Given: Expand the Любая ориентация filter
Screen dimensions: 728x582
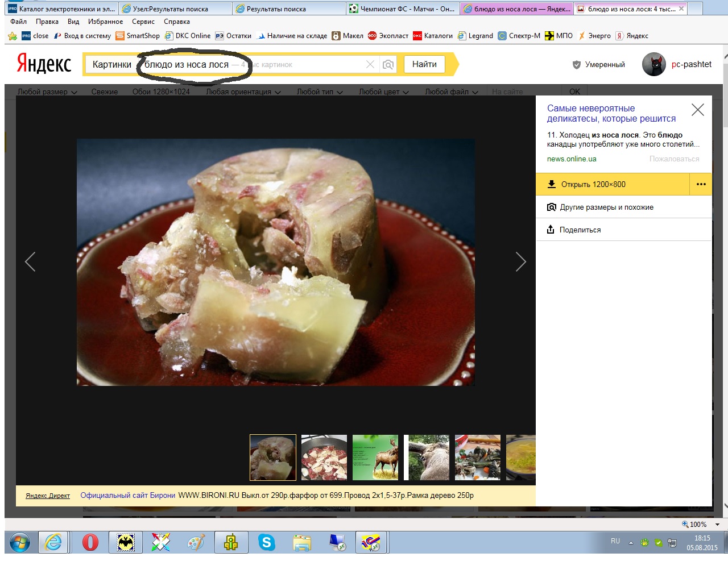Looking at the screenshot, I should (243, 92).
